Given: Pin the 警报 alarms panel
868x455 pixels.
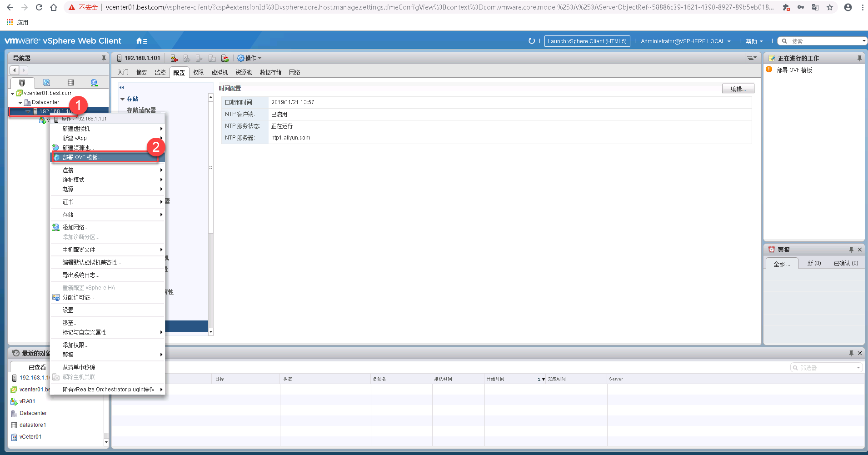Looking at the screenshot, I should coord(851,250).
